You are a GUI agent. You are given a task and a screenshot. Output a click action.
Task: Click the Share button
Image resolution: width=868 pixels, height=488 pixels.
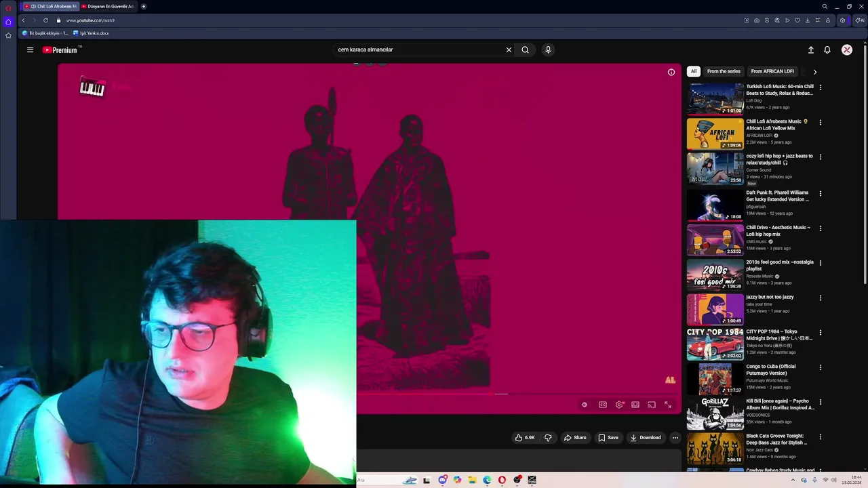[575, 437]
